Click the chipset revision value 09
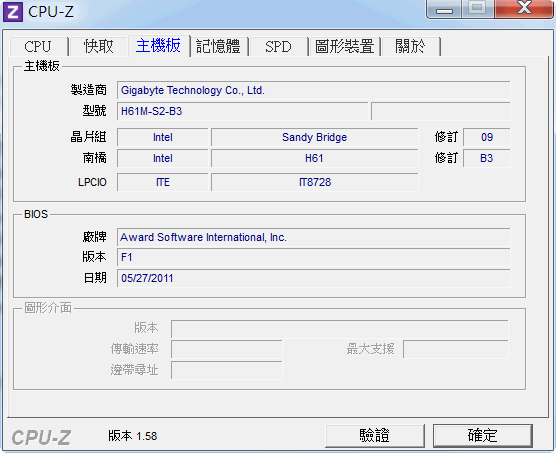This screenshot has height=453, width=556. pyautogui.click(x=487, y=137)
